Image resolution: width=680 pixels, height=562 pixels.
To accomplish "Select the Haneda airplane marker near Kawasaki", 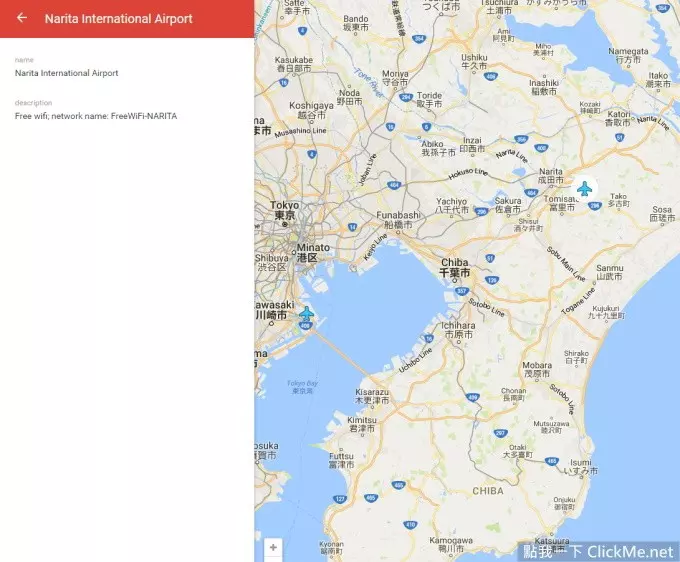I will click(x=306, y=313).
